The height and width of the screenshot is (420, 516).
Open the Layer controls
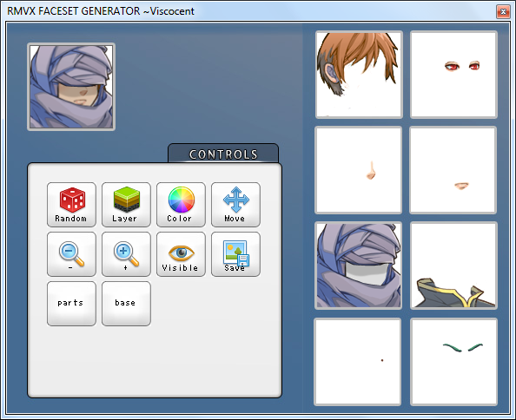(126, 205)
